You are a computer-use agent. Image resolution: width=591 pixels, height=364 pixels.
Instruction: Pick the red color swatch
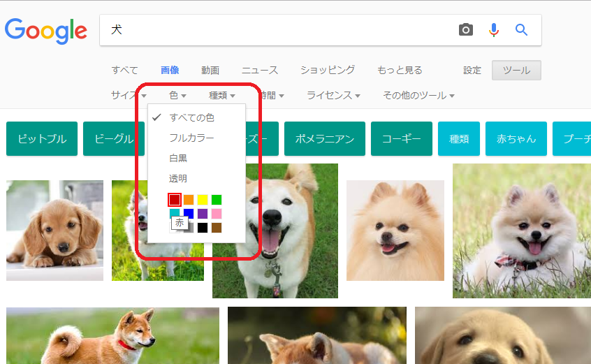[175, 200]
